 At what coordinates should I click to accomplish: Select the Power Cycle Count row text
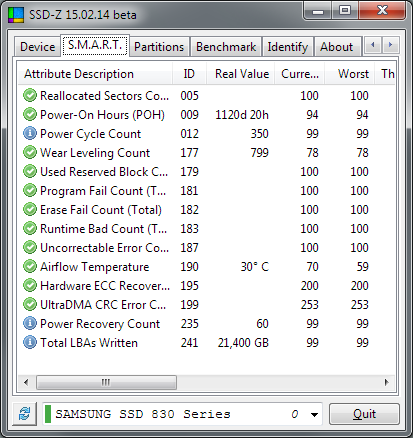(x=90, y=134)
